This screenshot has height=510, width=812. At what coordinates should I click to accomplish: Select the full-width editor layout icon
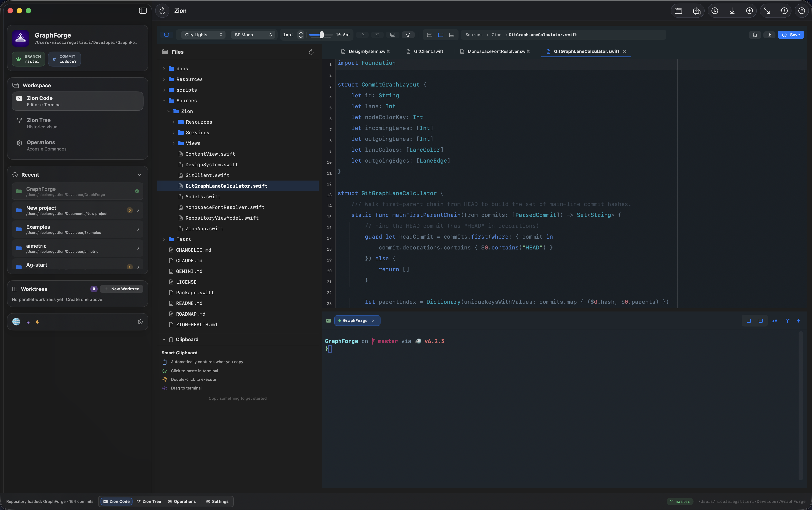pos(430,35)
